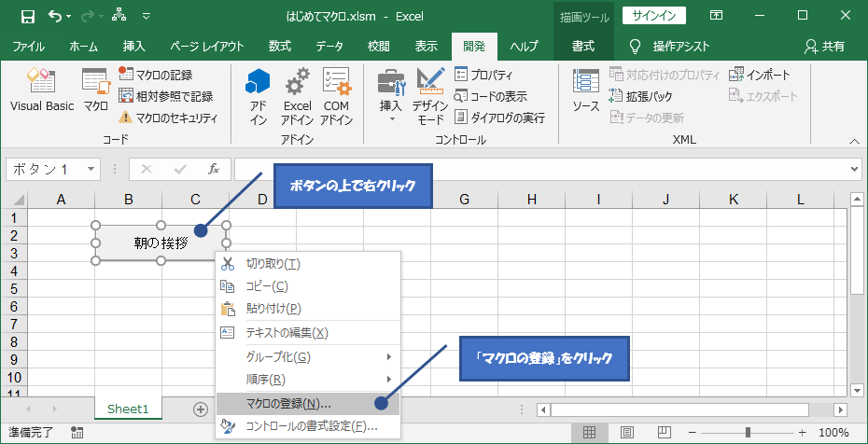Click the サインイン button
Viewport: 868px width, 444px height.
[x=653, y=16]
